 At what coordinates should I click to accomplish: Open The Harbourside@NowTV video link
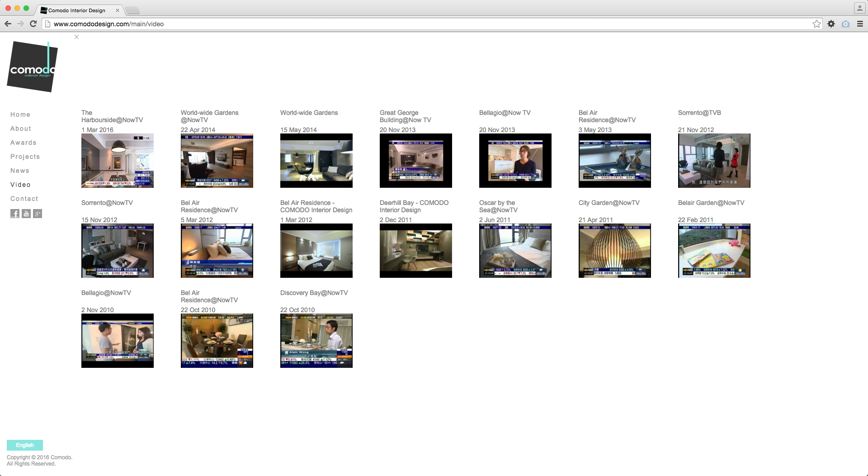[x=112, y=116]
